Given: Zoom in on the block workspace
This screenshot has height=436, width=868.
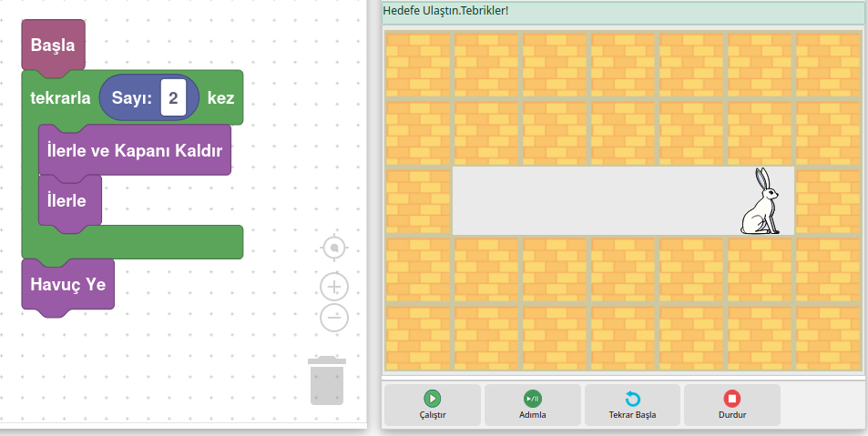Looking at the screenshot, I should click(x=335, y=287).
